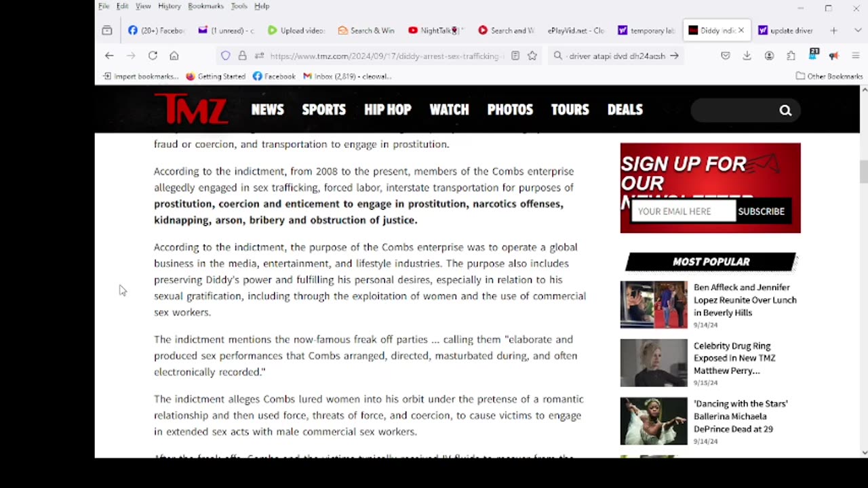Screen dimensions: 868x488
Task: Open the megaphone extension icon
Action: 833,56
